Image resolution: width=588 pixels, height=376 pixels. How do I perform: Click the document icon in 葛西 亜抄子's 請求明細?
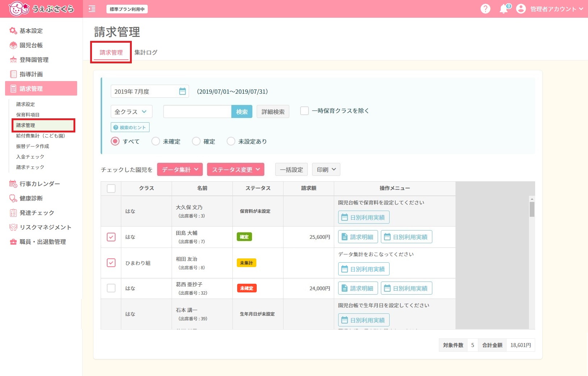(345, 288)
